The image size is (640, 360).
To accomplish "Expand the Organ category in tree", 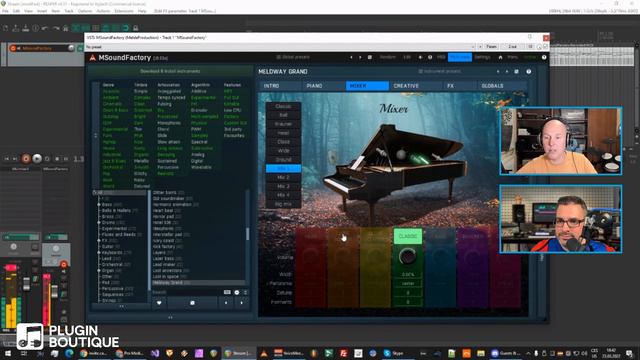I will click(x=99, y=271).
